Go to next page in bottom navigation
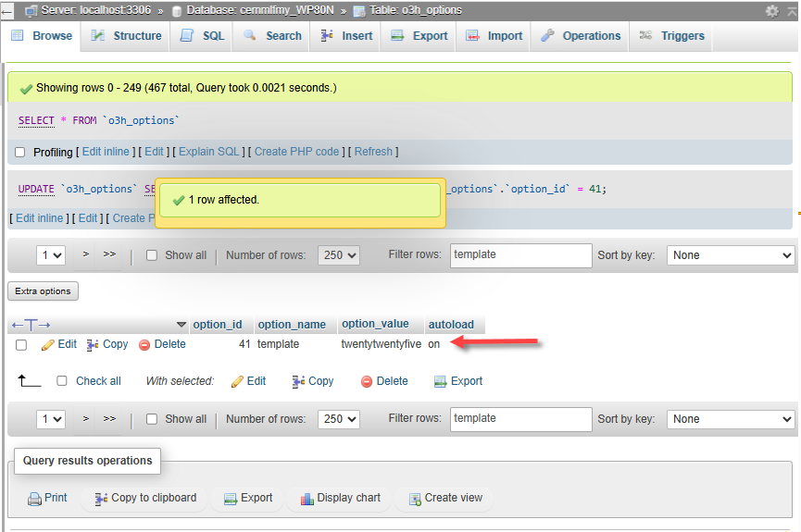Image resolution: width=801 pixels, height=532 pixels. tap(86, 418)
